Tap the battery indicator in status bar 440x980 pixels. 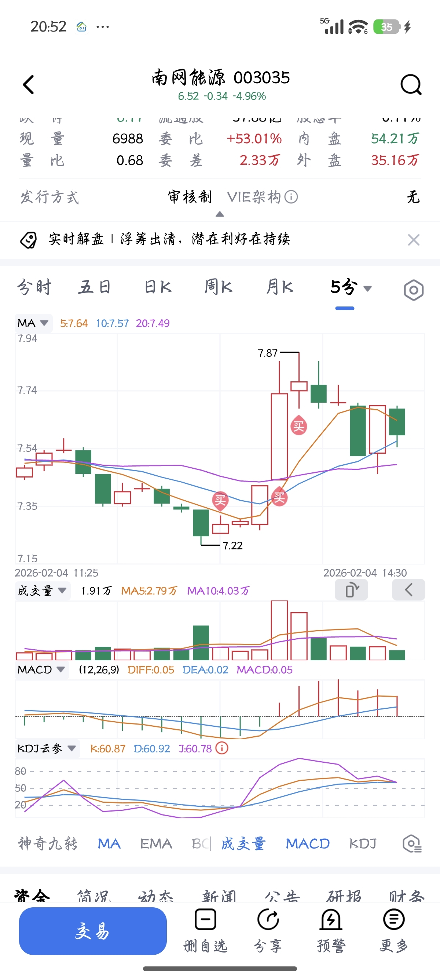386,27
